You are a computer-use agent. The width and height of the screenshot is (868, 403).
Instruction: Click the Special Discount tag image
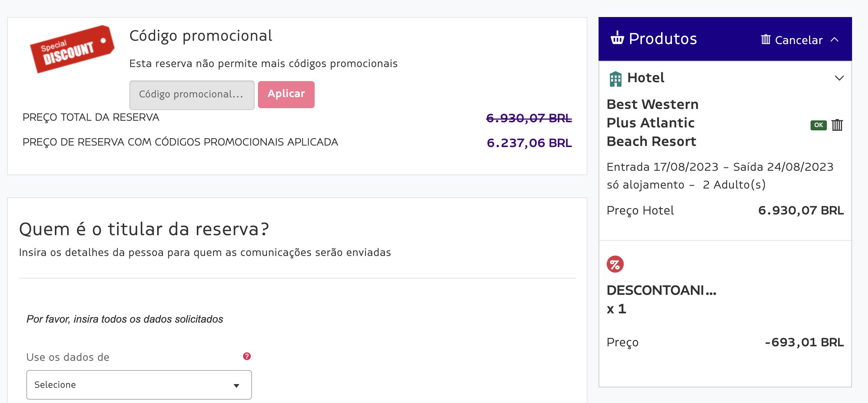(x=72, y=49)
